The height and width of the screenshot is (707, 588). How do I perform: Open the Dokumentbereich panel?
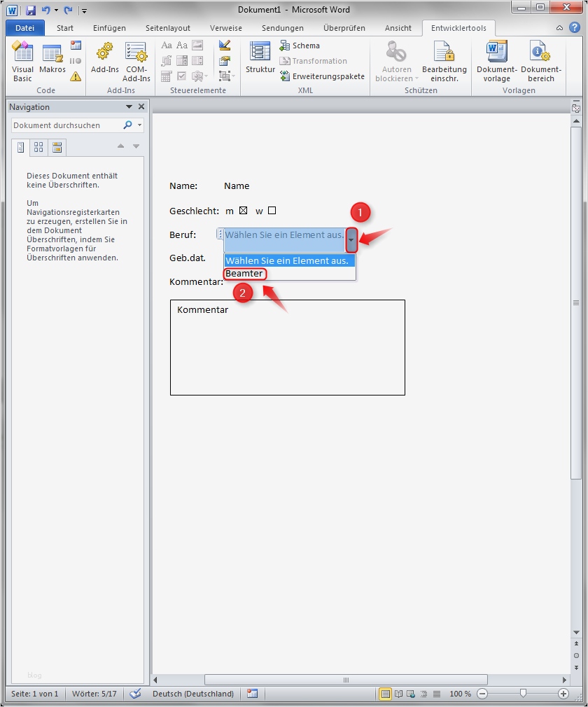click(540, 62)
